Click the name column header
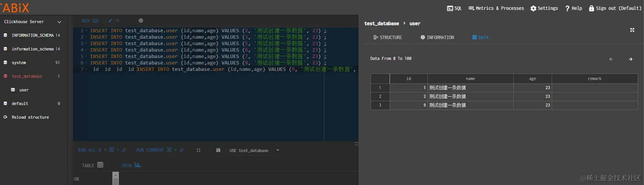Screen dimensions: 644x185 (470, 79)
